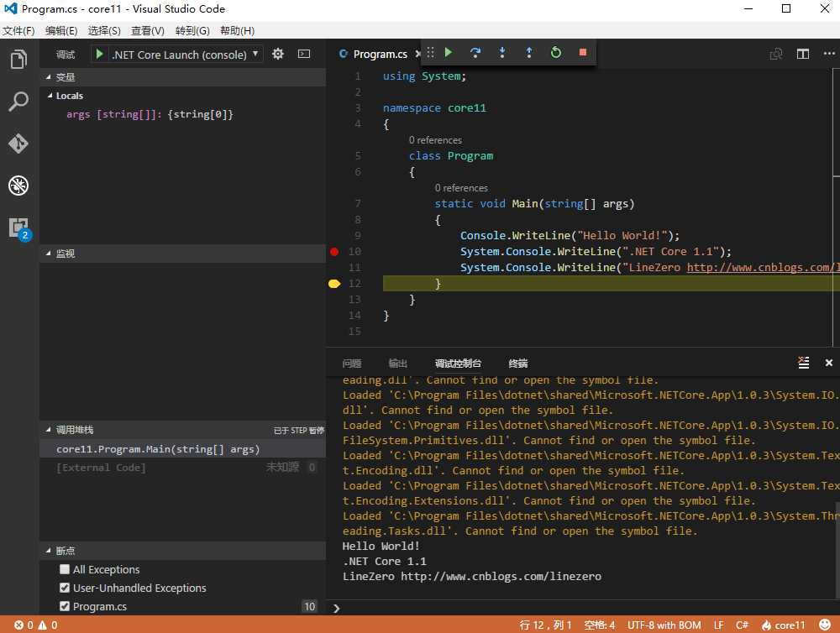
Task: Select the args variable in Locals
Action: pos(150,114)
